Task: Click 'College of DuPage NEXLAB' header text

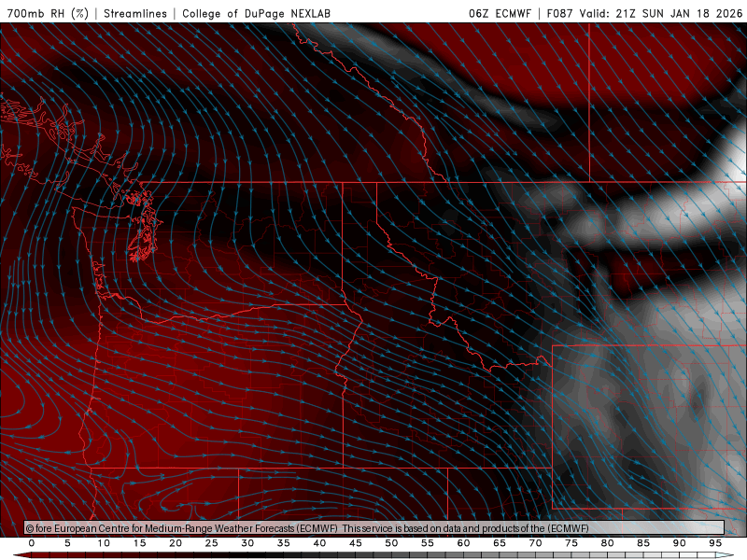Action: pos(256,13)
